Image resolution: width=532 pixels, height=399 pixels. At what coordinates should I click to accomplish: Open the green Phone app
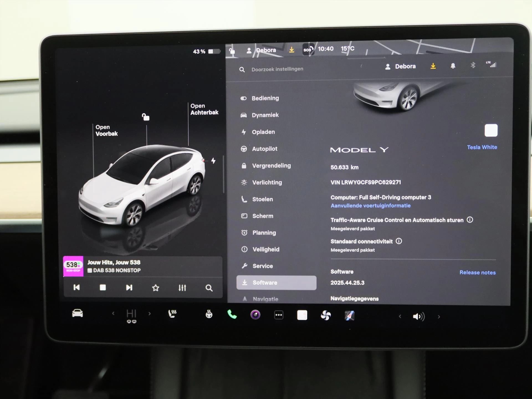point(232,314)
